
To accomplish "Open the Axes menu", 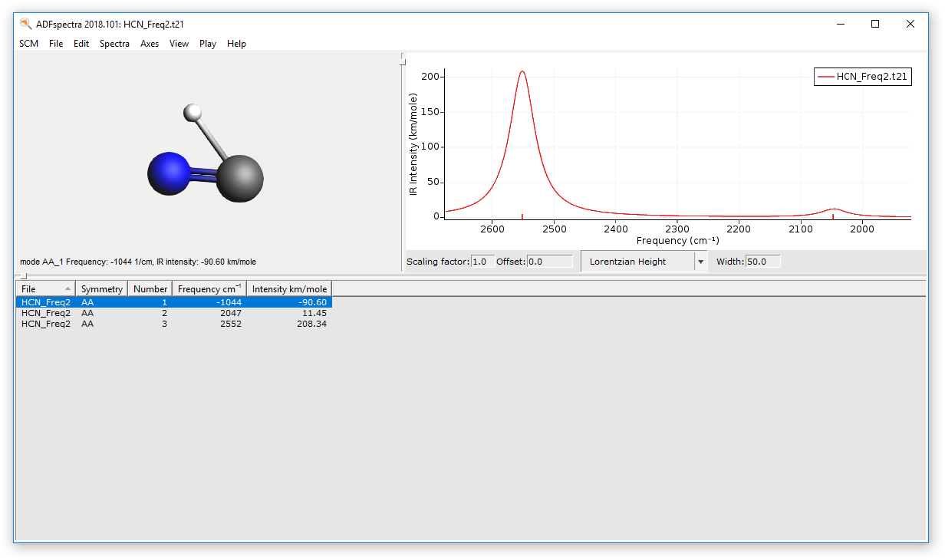I will pos(150,44).
